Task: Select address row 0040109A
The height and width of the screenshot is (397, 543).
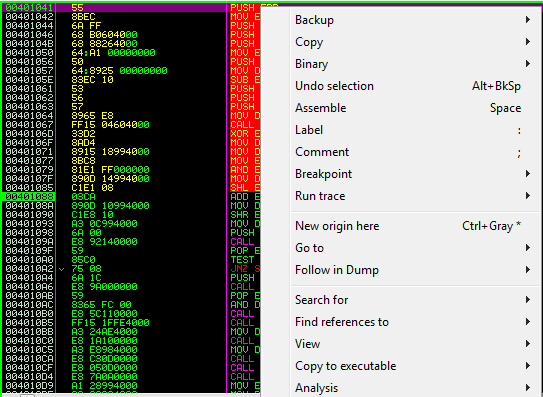Action: 29,241
